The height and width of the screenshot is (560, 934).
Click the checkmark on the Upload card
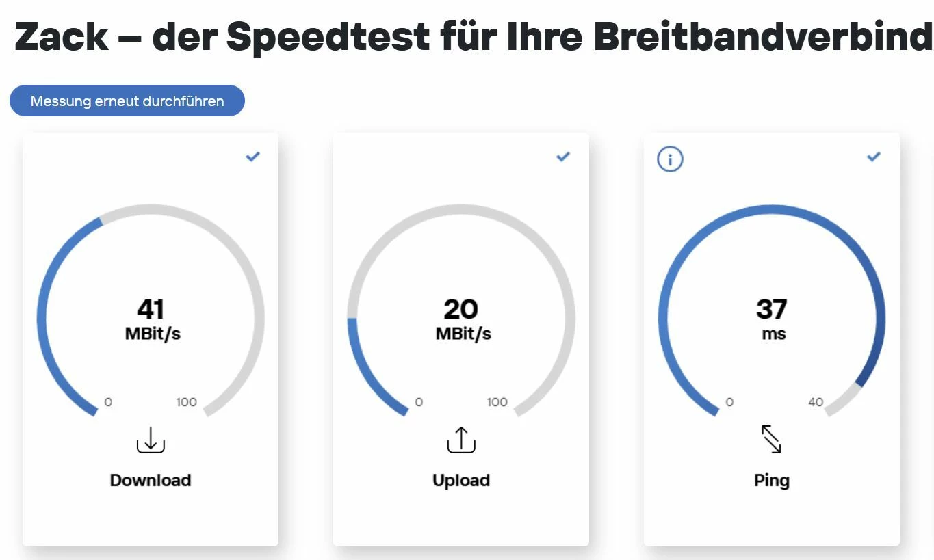[563, 157]
